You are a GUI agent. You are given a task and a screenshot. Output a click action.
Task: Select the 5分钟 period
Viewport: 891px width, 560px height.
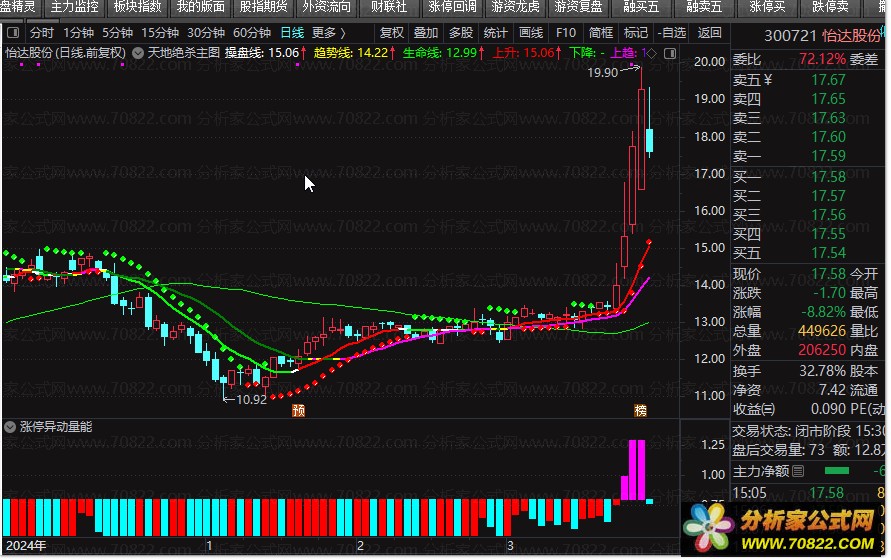click(x=118, y=33)
